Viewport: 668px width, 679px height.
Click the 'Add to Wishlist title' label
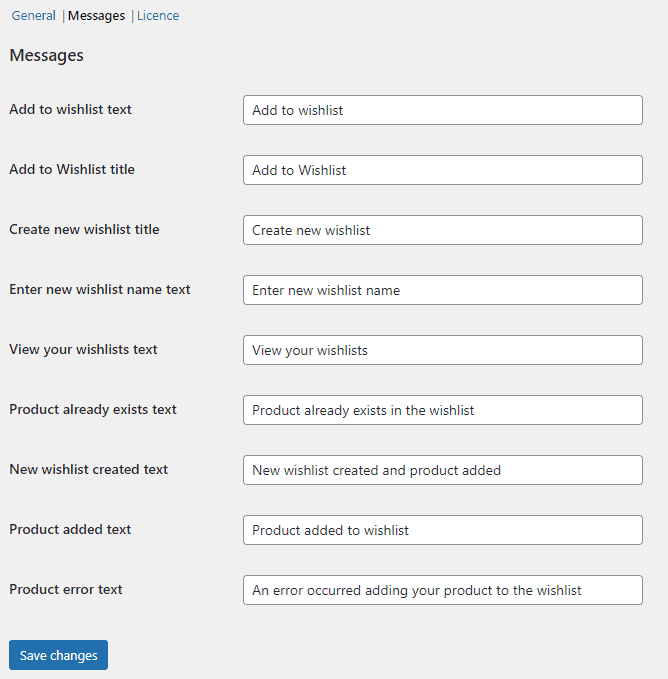point(72,169)
